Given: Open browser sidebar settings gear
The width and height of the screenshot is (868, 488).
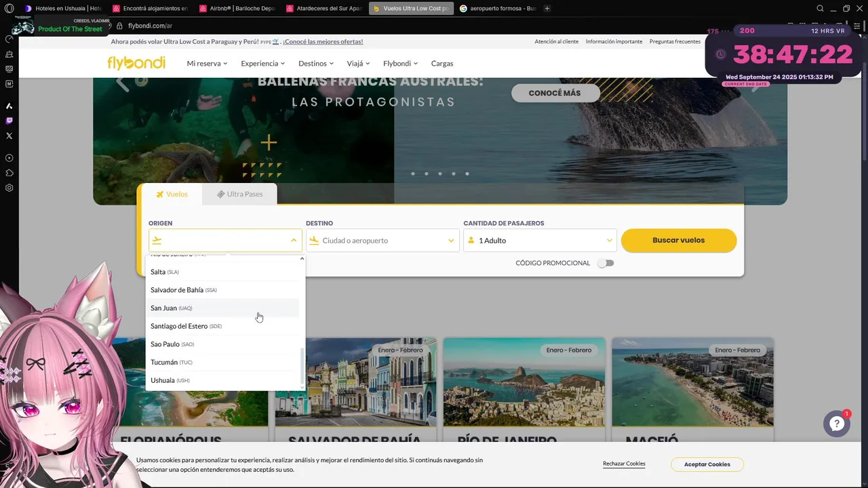Looking at the screenshot, I should [x=9, y=188].
